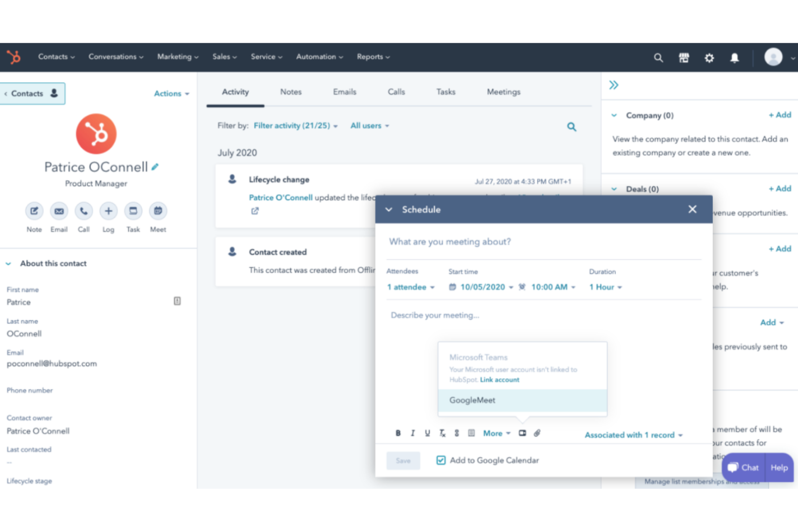Click the video conference link icon
This screenshot has width=798, height=532.
click(522, 433)
